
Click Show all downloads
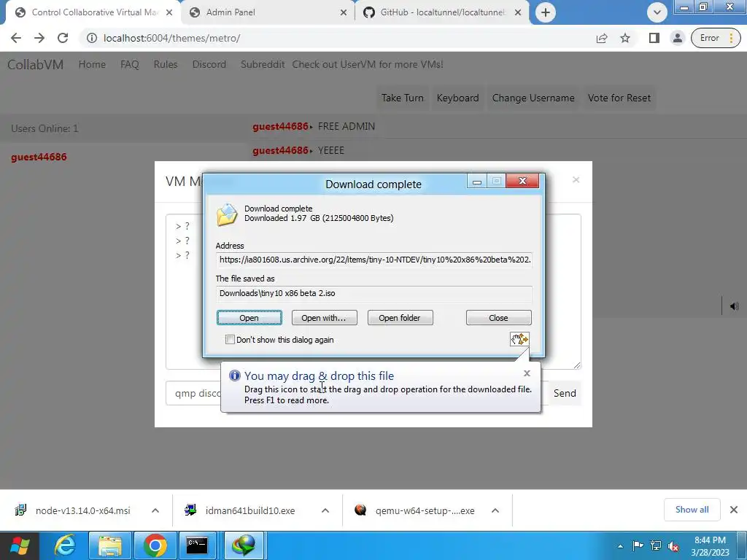(692, 510)
